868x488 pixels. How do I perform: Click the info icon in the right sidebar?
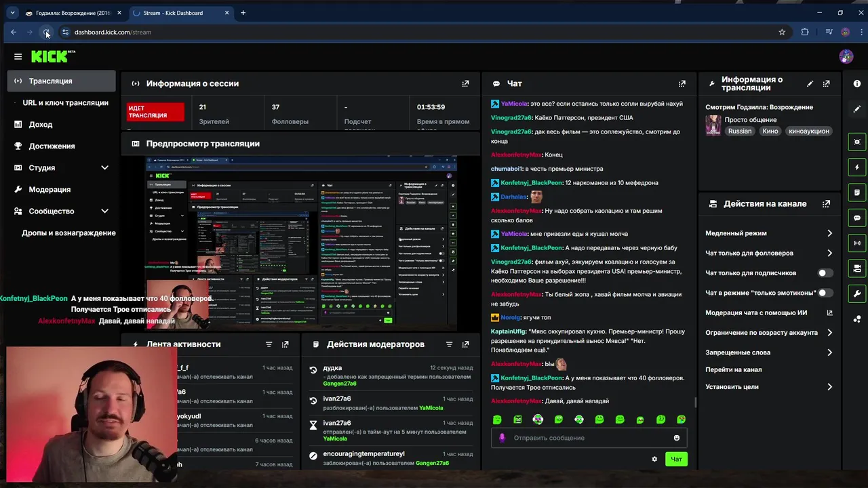pos(857,83)
